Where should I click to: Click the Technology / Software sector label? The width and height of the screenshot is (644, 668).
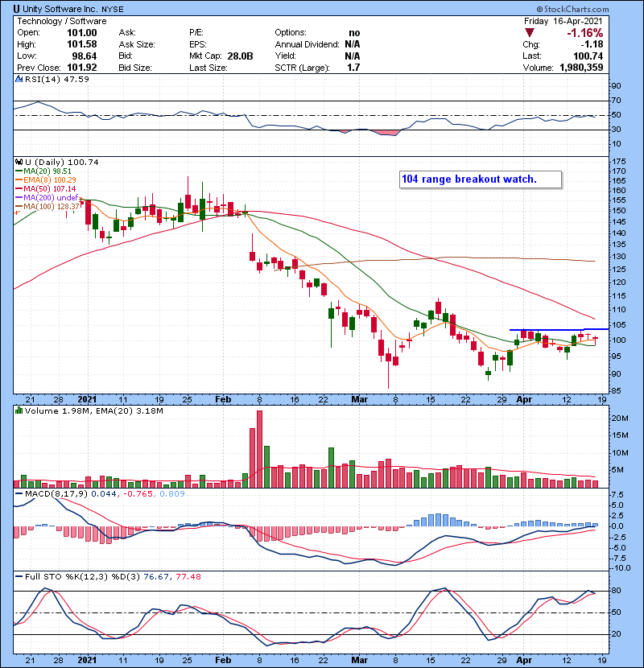(x=62, y=21)
